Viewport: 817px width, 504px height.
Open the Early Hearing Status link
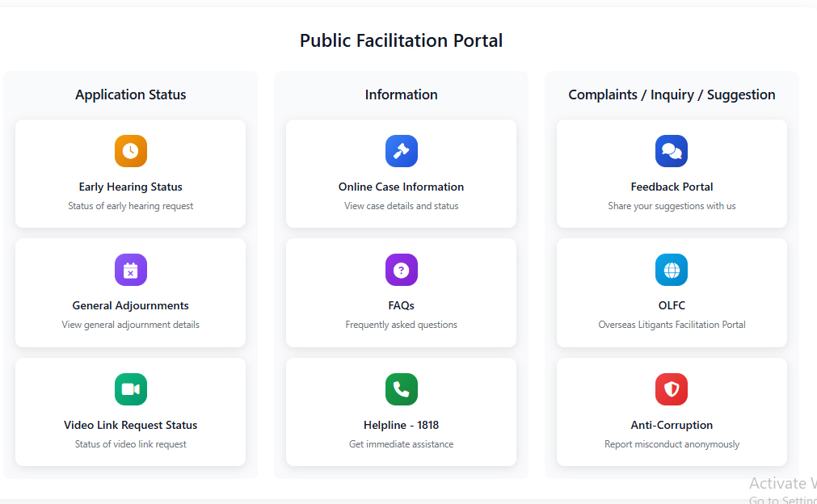(131, 187)
